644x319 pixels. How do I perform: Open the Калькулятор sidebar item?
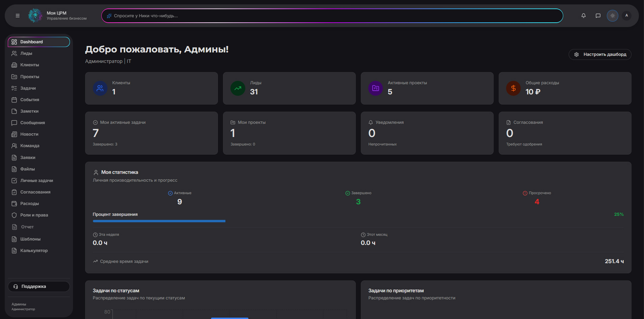click(x=34, y=251)
